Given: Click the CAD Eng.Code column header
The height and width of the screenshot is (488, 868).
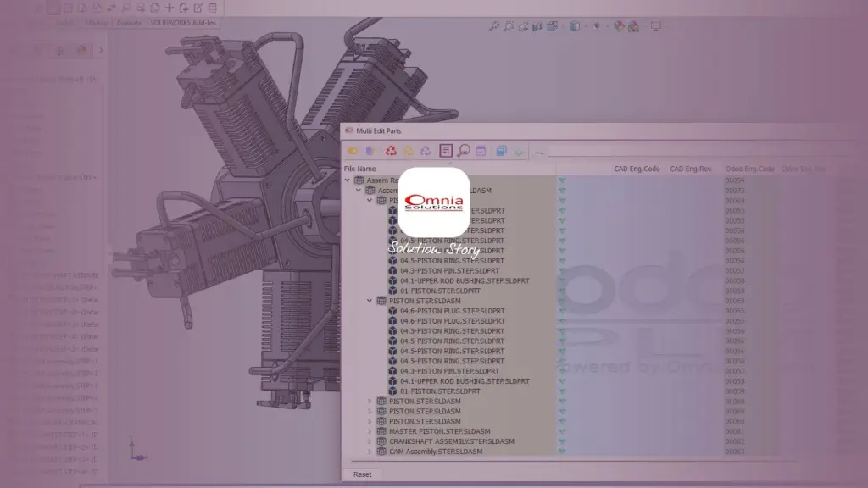Looking at the screenshot, I should point(637,169).
